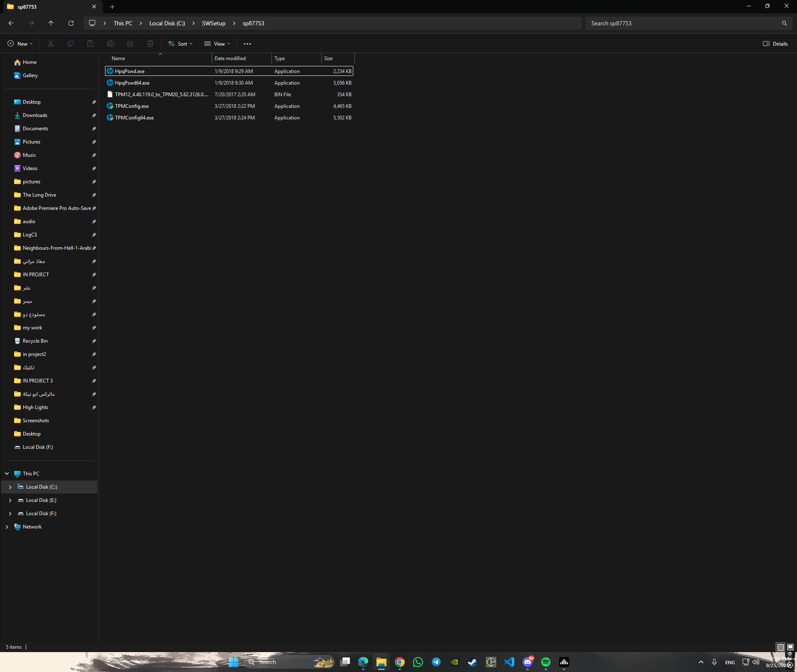Click the Share icon in toolbar
Viewport: 797px width, 672px height.
tap(130, 44)
